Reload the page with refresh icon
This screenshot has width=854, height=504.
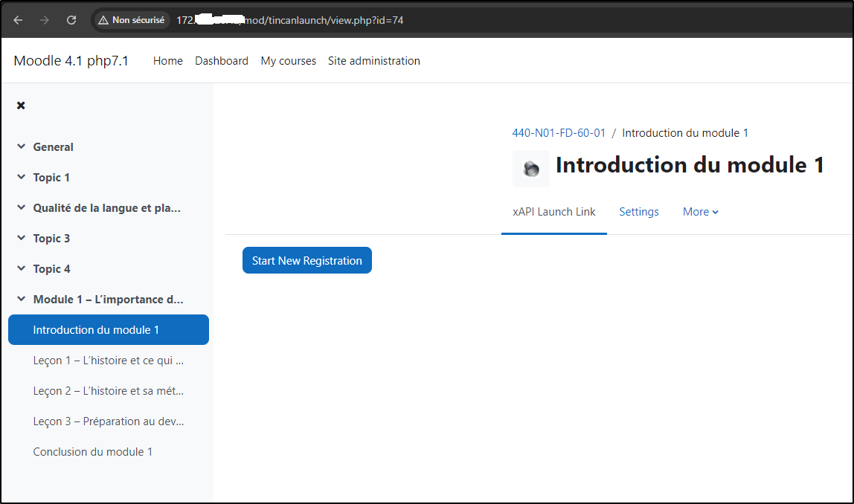click(x=71, y=20)
